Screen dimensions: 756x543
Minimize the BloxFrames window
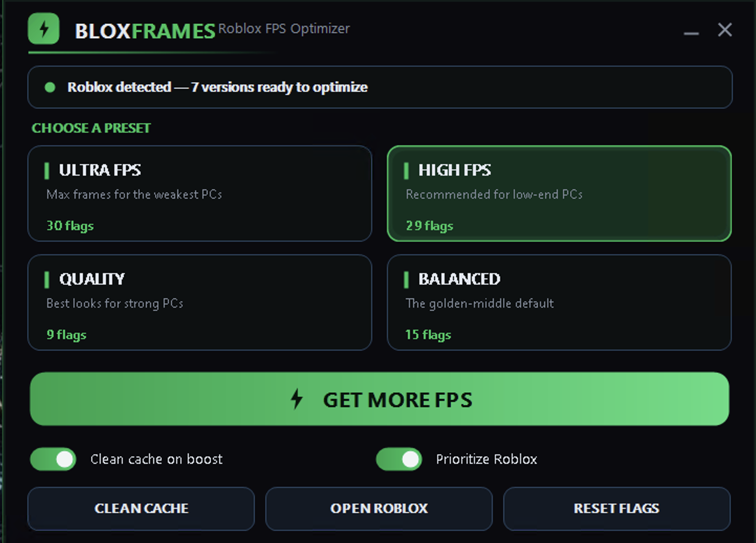point(691,33)
